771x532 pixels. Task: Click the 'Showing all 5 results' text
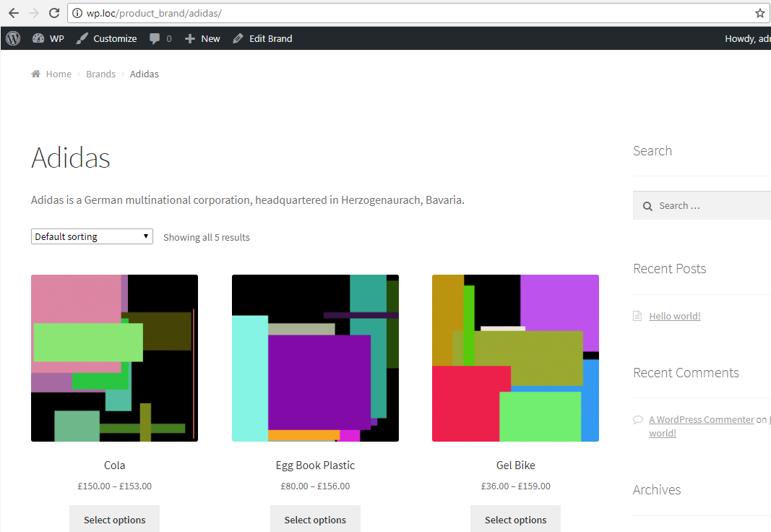click(207, 238)
